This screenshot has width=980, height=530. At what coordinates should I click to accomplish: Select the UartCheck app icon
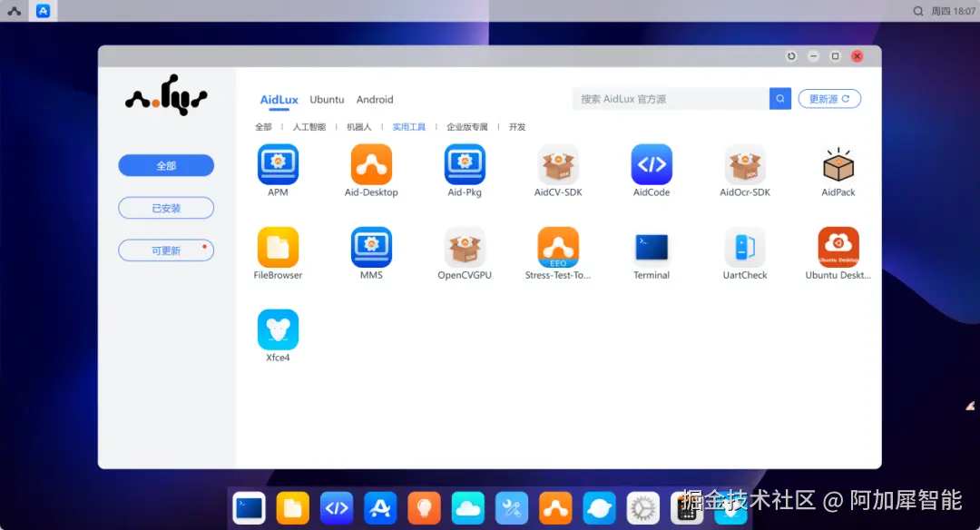point(744,247)
